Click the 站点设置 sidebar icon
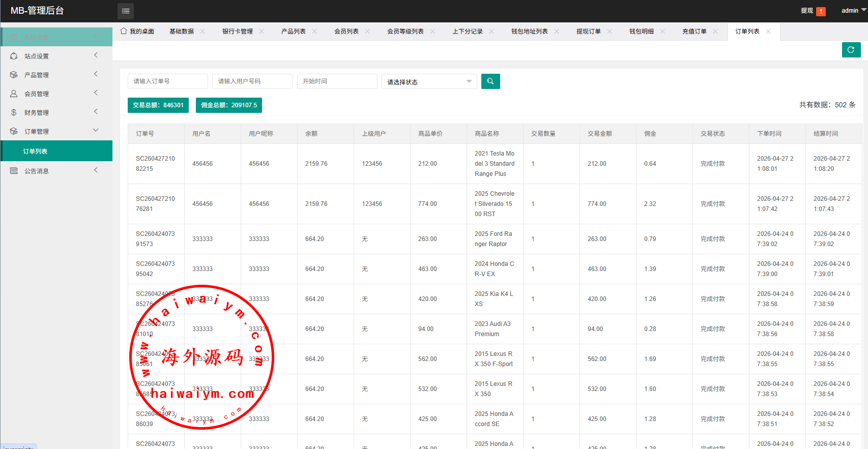The image size is (868, 449). point(14,56)
